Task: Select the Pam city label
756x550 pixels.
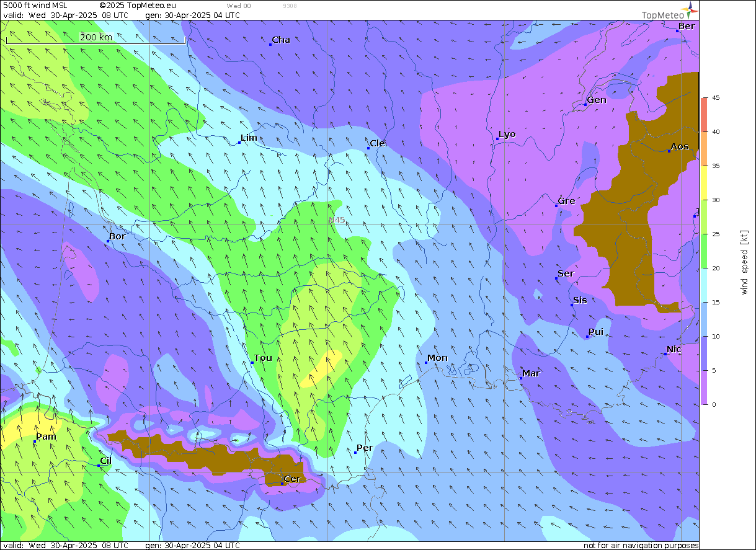Action: 46,437
